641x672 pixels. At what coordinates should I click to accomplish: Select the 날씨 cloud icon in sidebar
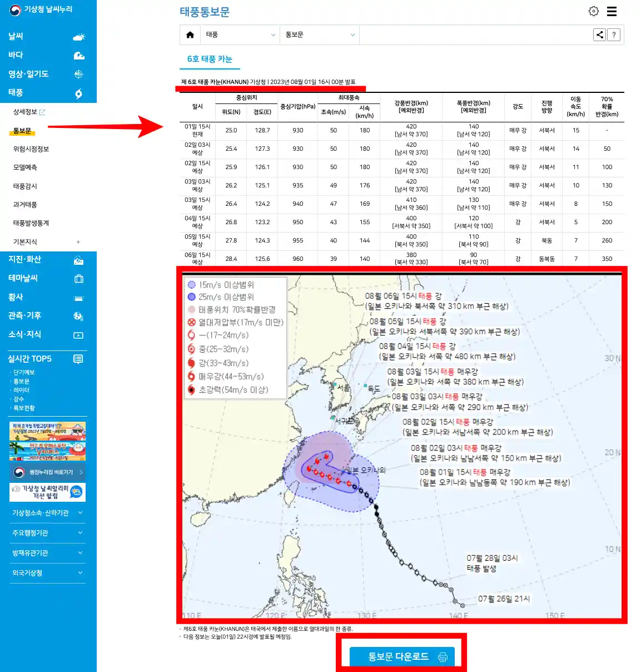(x=78, y=36)
